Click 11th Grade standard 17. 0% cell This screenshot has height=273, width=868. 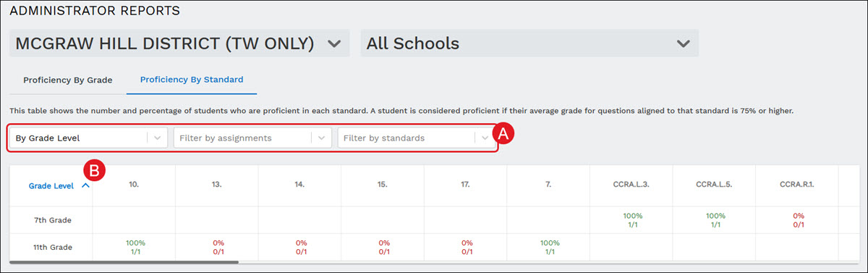[465, 247]
